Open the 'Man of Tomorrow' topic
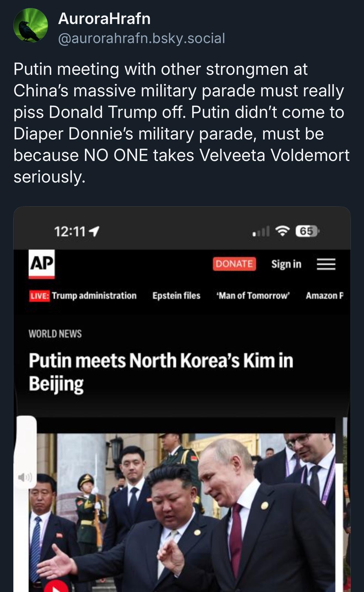This screenshot has height=592, width=364. (x=253, y=296)
